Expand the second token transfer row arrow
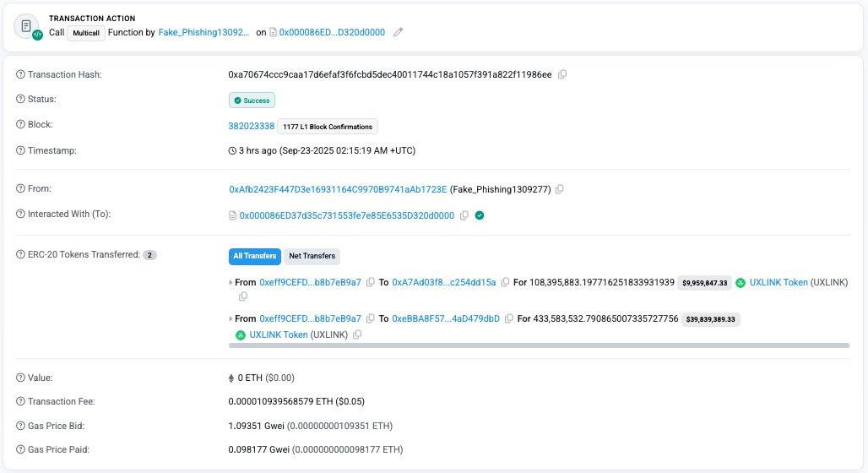 [231, 319]
